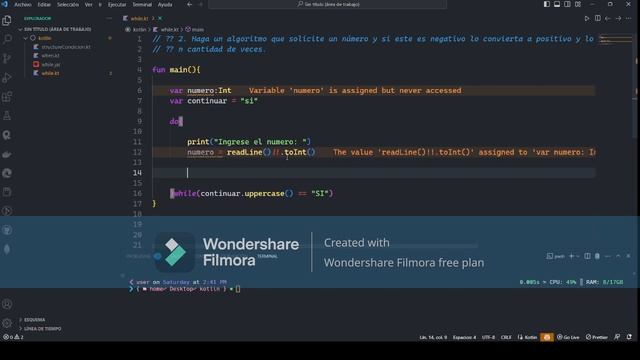Open the Selección menu
The width and height of the screenshot is (640, 360).
[x=68, y=4]
